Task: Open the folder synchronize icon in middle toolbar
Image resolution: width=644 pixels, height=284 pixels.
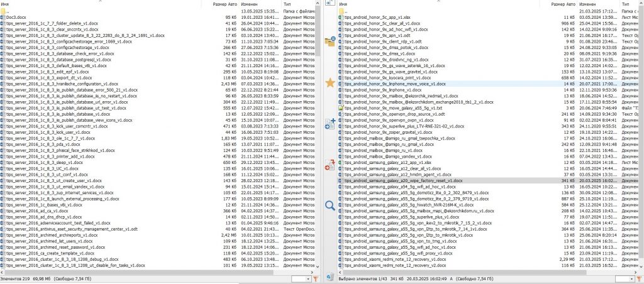Action: coord(330,41)
